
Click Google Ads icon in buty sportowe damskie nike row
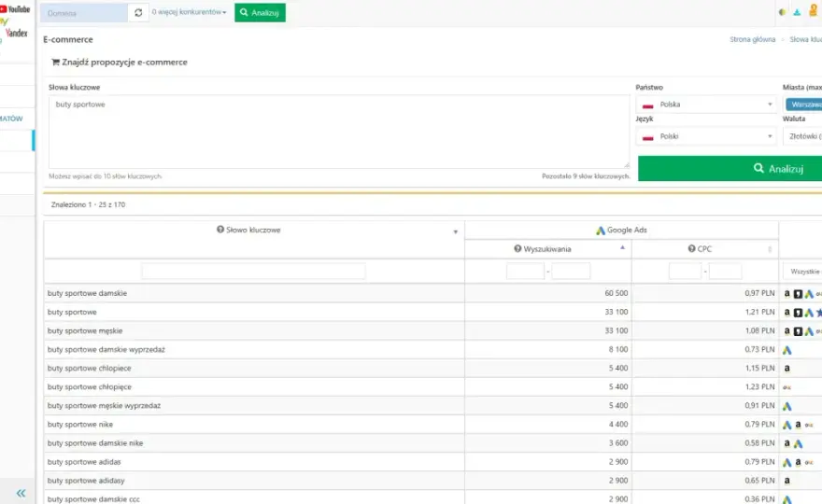tap(798, 443)
